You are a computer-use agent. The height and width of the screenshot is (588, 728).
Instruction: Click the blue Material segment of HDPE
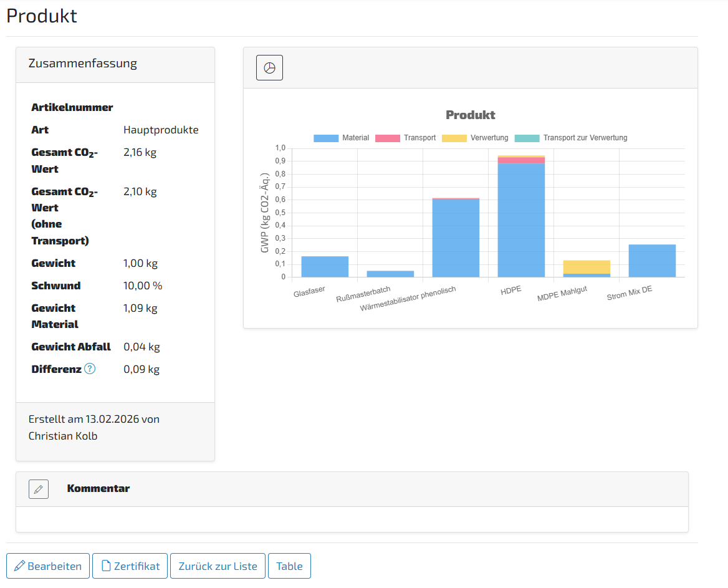click(x=521, y=220)
